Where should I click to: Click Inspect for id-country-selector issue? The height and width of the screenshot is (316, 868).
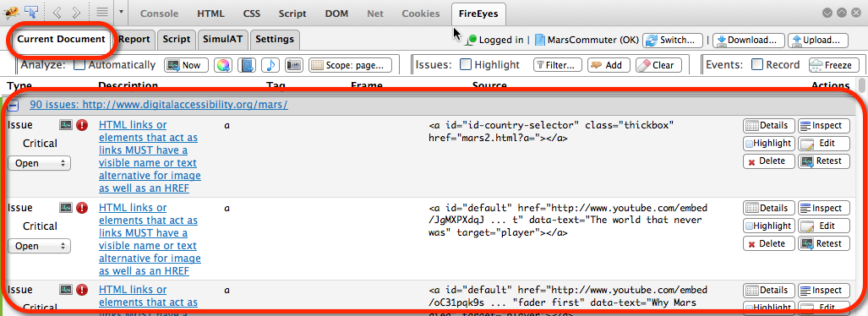[823, 126]
